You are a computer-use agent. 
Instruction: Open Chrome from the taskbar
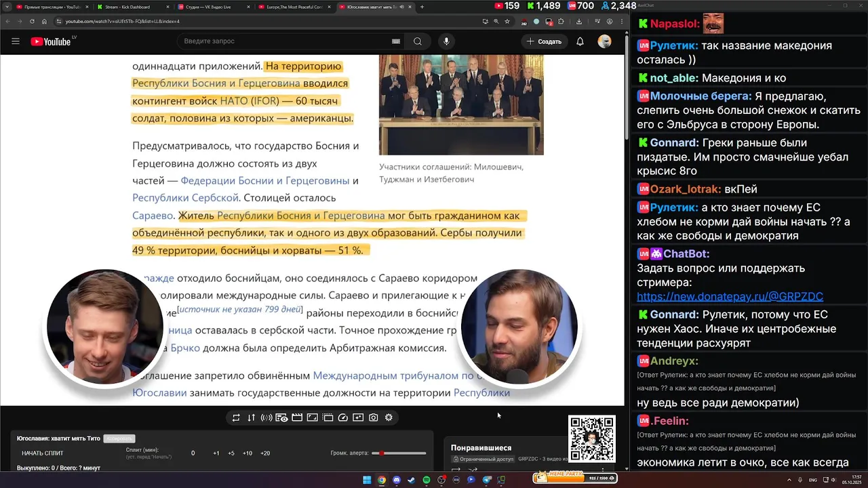pyautogui.click(x=382, y=480)
